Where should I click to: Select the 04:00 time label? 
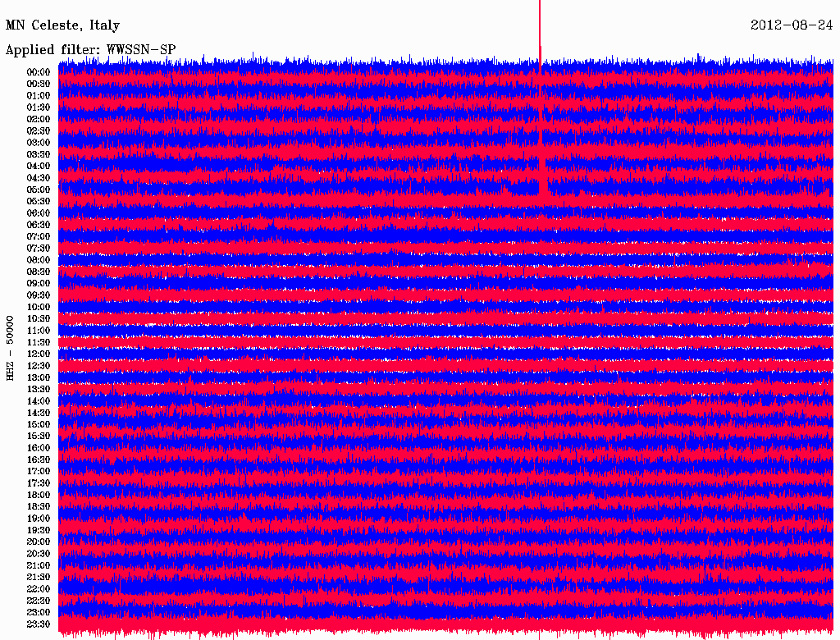pos(39,167)
